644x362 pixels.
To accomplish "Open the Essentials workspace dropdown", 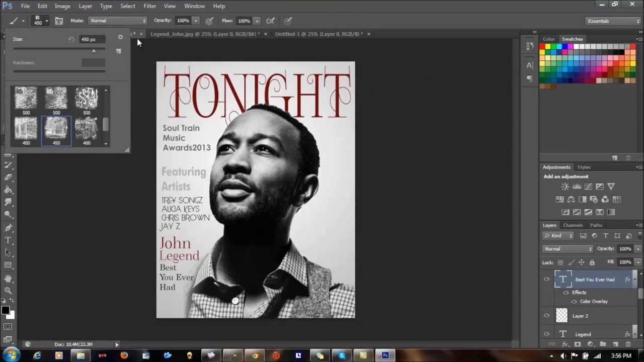I will 613,21.
